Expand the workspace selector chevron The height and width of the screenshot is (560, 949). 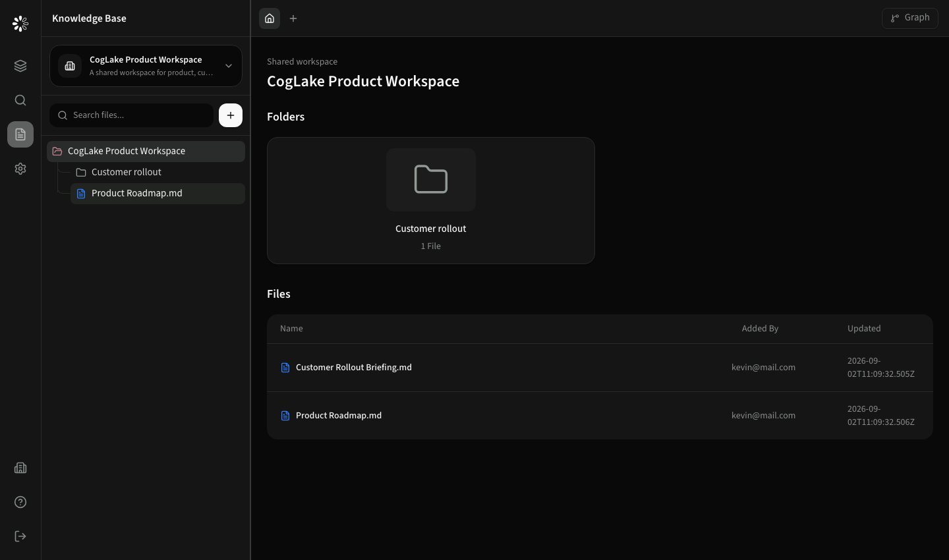coord(229,66)
